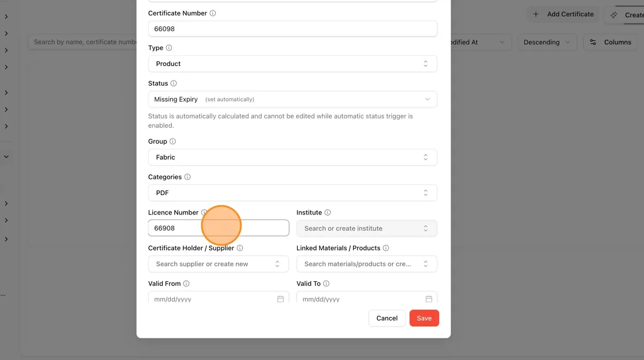
Task: Click the Add Certificate button
Action: [564, 14]
